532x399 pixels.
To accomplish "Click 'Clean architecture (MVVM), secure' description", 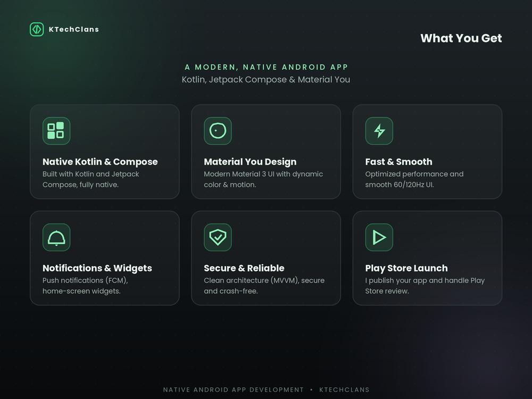I will click(x=264, y=286).
